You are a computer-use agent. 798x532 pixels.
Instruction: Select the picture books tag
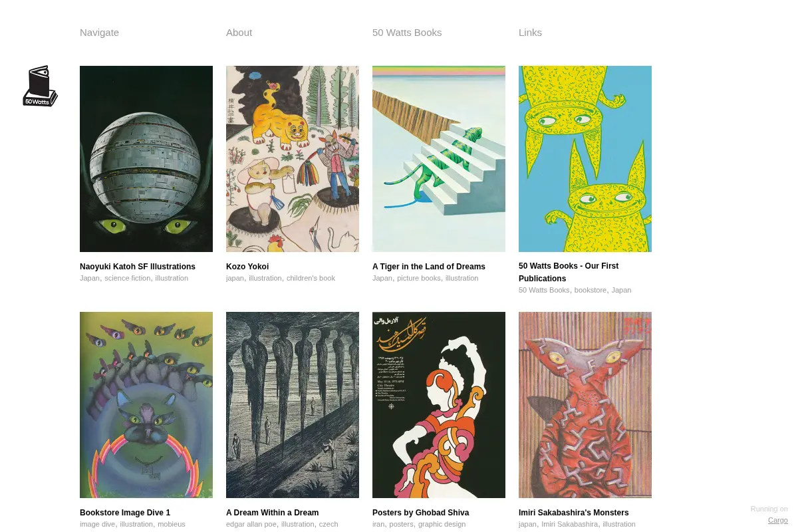click(419, 278)
